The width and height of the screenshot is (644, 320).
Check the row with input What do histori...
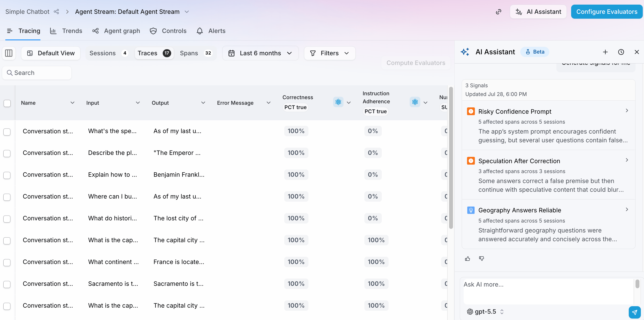tap(7, 219)
